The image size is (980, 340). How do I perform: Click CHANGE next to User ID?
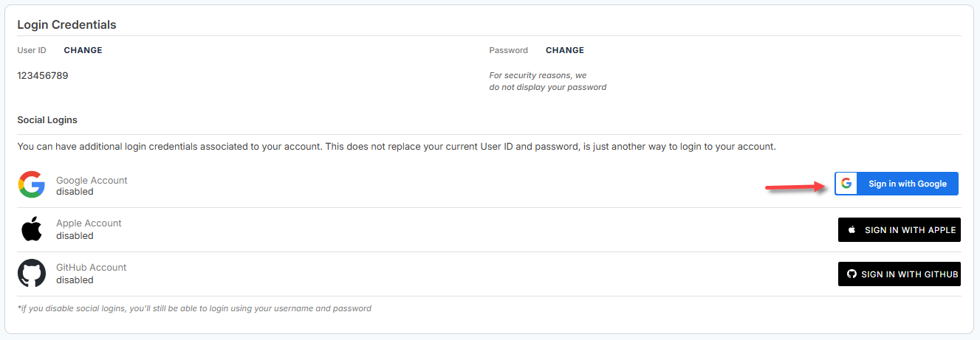pos(83,50)
